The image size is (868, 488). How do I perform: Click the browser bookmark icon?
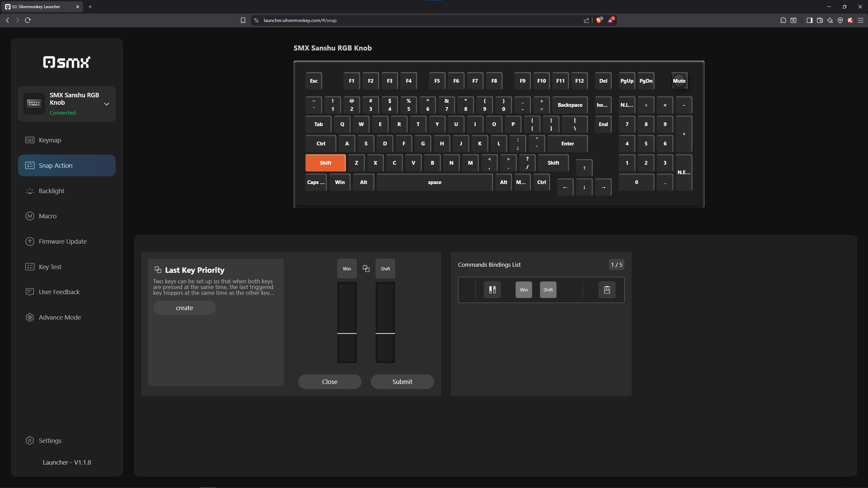tap(243, 20)
